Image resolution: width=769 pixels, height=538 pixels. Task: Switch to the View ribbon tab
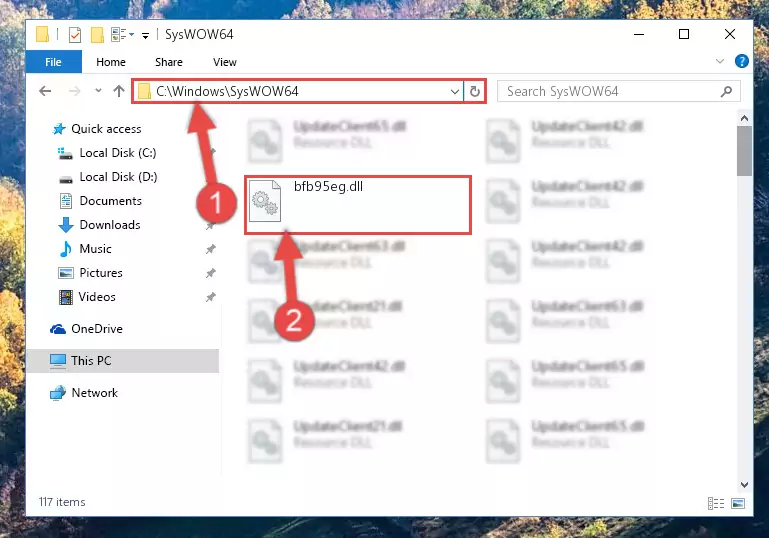(225, 62)
